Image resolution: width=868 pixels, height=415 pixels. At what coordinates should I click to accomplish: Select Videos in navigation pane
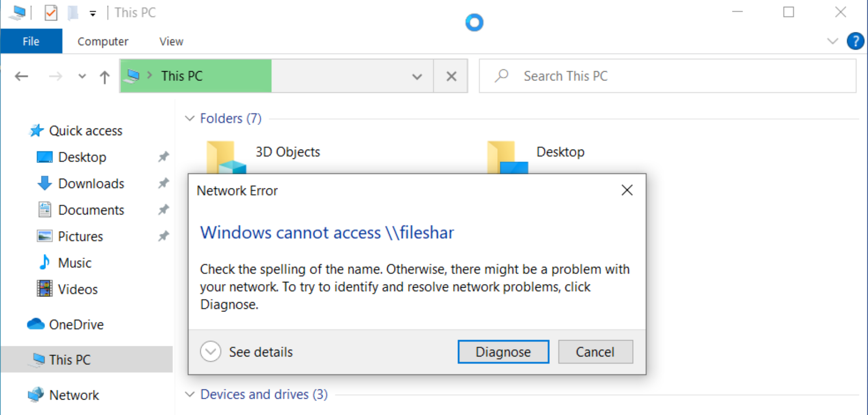[78, 289]
